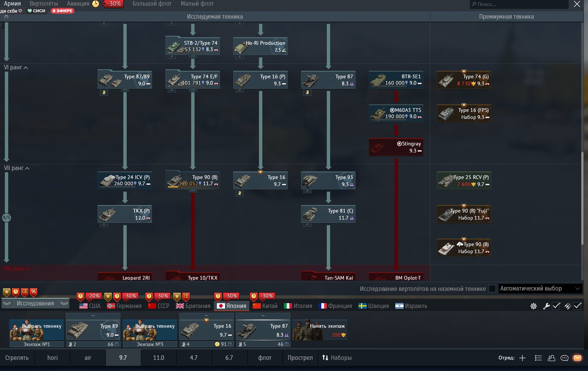Screen dimensions: 588x371
Task: Toggle the auto-repair checkbox beside the wrench
Action: pos(556,306)
